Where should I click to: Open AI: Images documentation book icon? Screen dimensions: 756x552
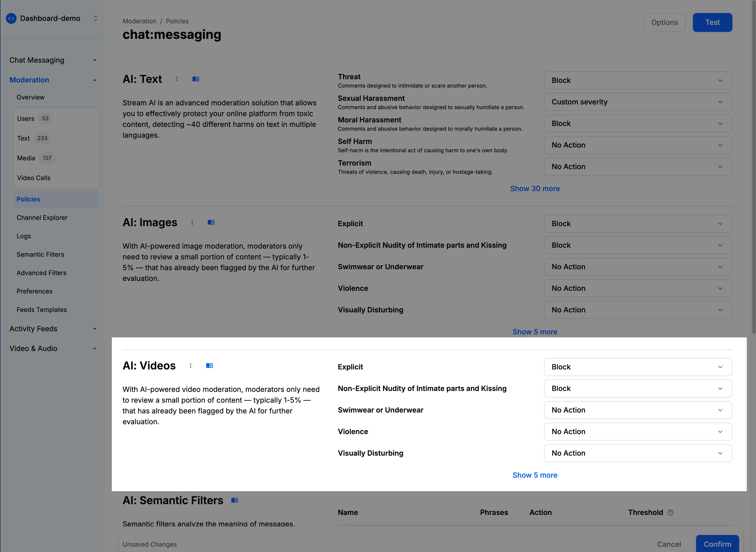[x=211, y=222]
